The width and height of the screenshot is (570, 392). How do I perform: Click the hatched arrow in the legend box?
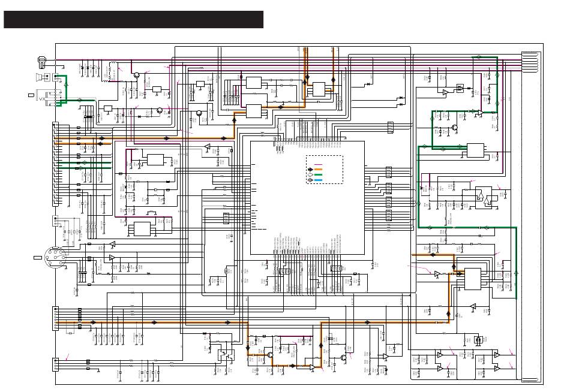pyautogui.click(x=310, y=180)
